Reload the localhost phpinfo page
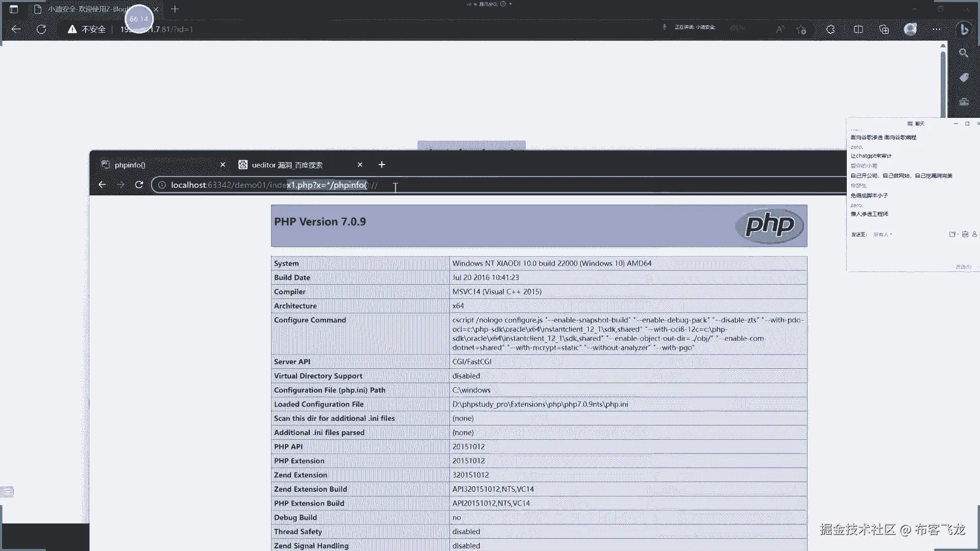Screen dimensions: 980x551 [139, 185]
